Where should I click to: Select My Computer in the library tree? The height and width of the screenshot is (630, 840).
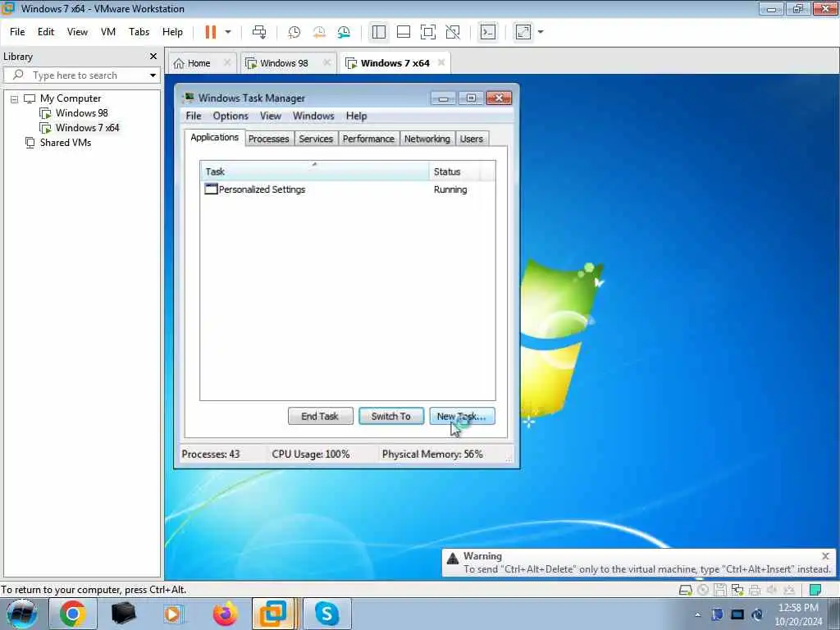(71, 98)
